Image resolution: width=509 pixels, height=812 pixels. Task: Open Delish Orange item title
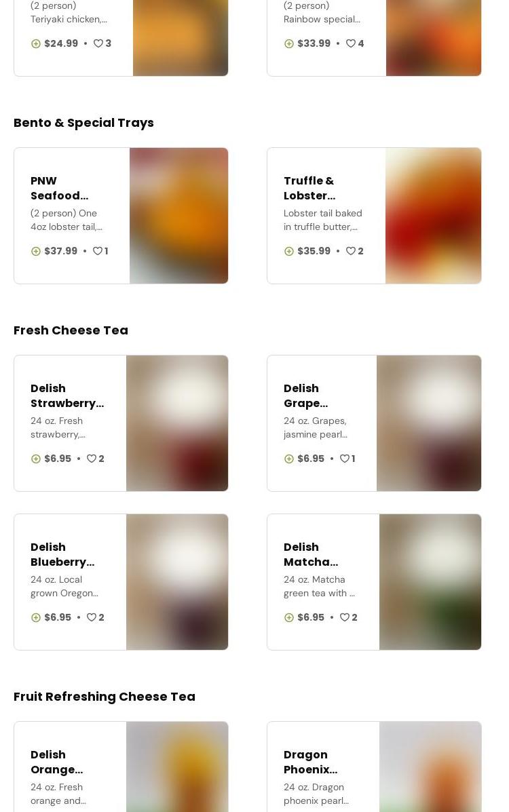click(x=57, y=762)
